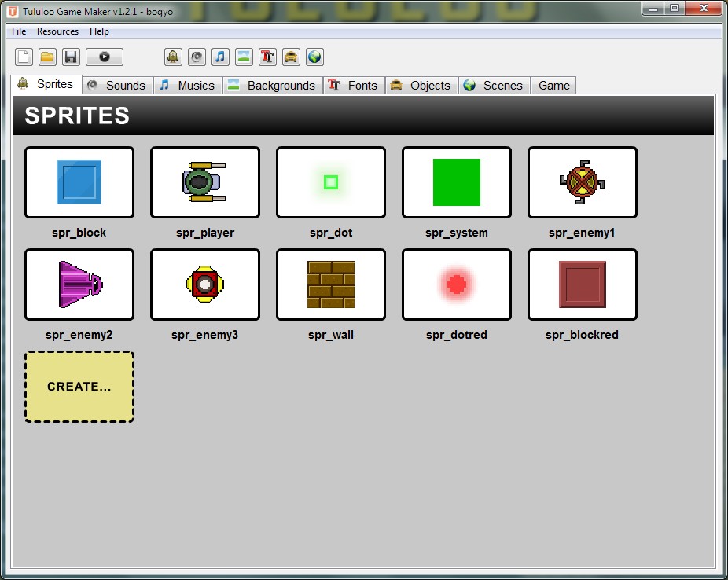This screenshot has width=728, height=580.
Task: Open Sounds via the toolbar icon
Action: coord(196,56)
